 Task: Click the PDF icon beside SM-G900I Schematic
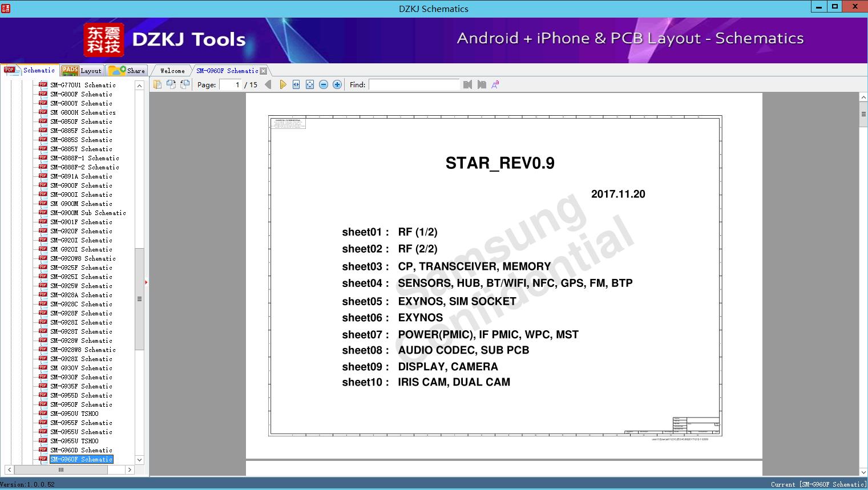click(43, 194)
